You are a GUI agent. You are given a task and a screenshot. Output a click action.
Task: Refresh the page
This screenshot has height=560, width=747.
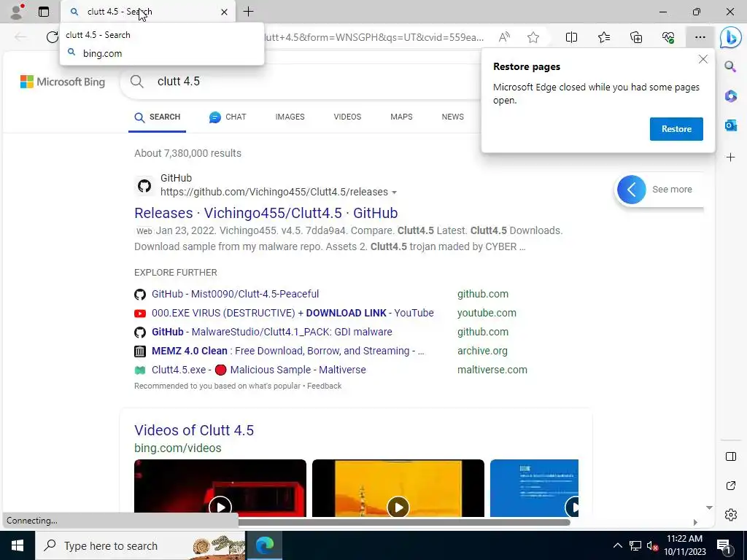pos(52,37)
